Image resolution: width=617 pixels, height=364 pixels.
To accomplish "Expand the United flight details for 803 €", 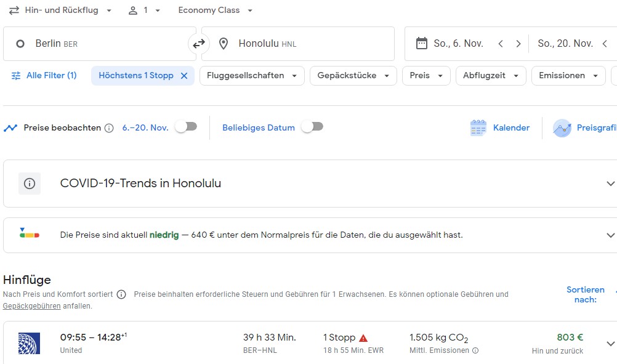I will tap(610, 344).
